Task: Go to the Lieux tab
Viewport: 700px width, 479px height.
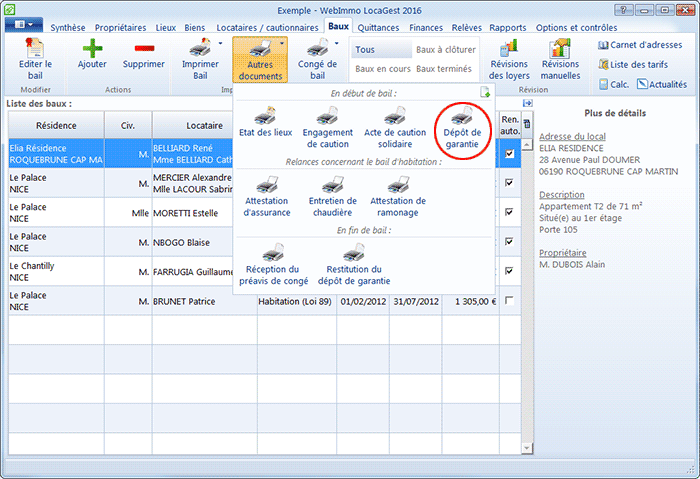Action: pos(166,28)
